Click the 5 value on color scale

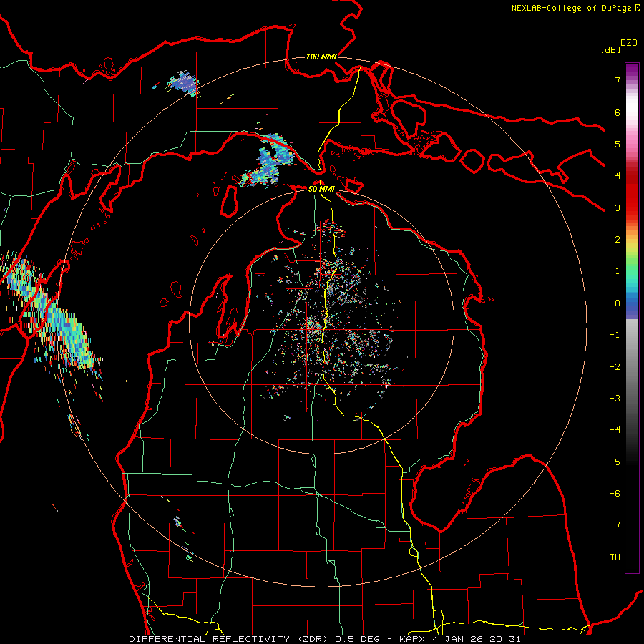(618, 144)
